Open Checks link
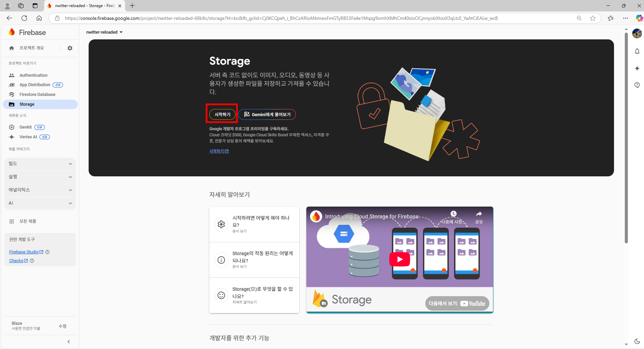 pyautogui.click(x=18, y=261)
